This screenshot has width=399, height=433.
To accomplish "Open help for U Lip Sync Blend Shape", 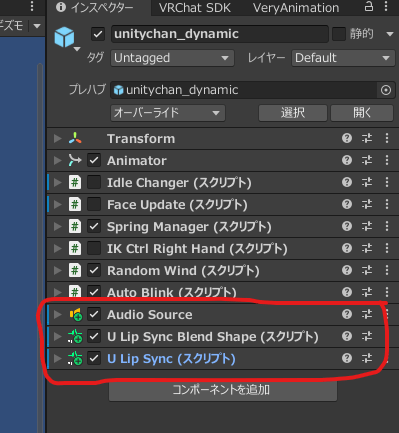I will click(347, 336).
